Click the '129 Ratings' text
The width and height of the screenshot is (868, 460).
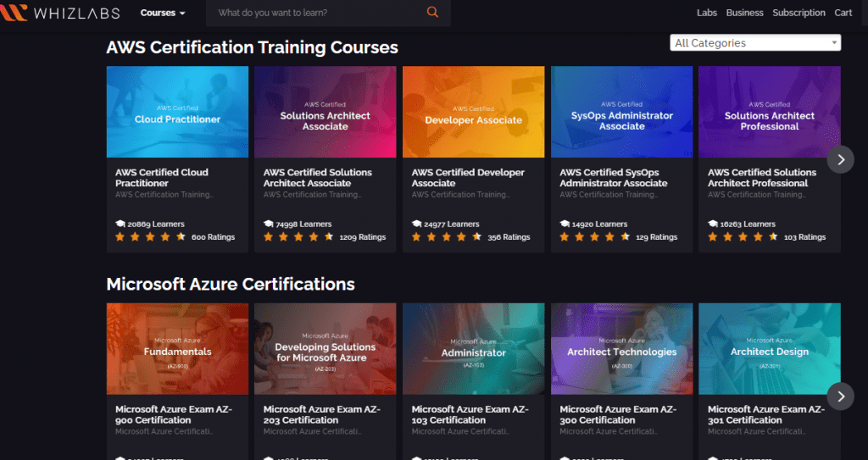click(x=657, y=237)
